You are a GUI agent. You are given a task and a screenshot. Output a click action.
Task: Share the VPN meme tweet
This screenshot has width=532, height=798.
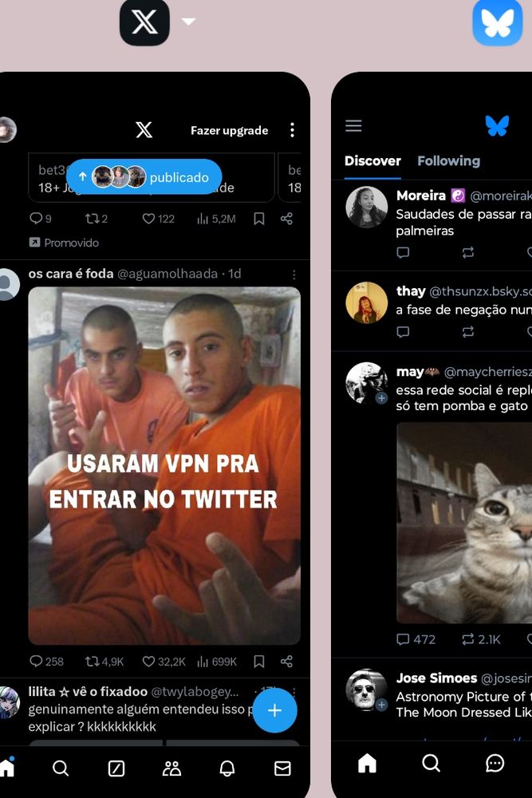[x=286, y=661]
